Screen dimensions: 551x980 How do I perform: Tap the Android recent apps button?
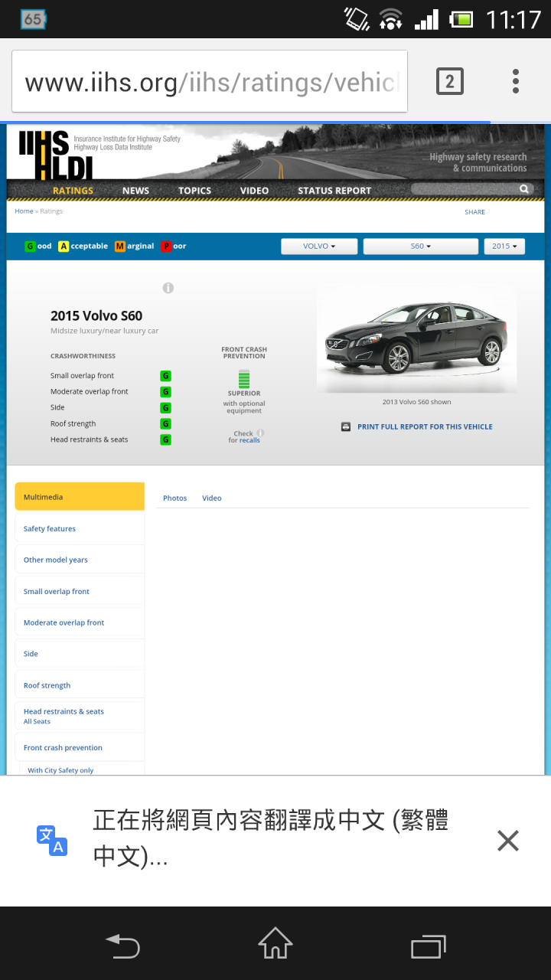429,946
